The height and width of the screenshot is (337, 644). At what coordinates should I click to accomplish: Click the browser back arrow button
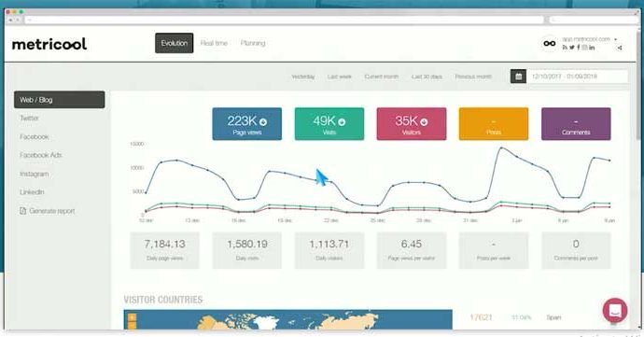point(10,20)
